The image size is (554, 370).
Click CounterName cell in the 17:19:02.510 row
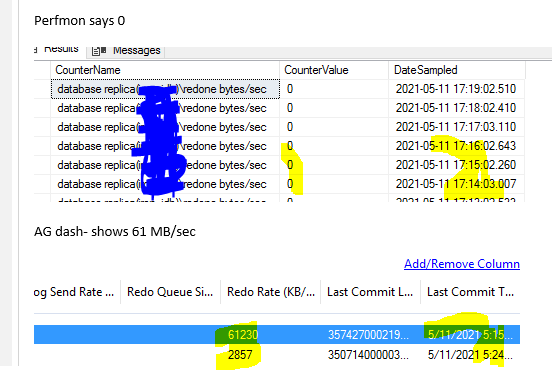(165, 89)
